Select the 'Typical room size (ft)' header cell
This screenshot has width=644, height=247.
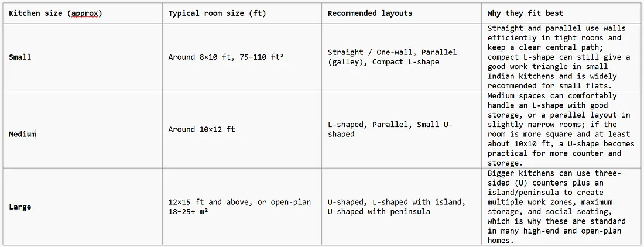(x=242, y=13)
